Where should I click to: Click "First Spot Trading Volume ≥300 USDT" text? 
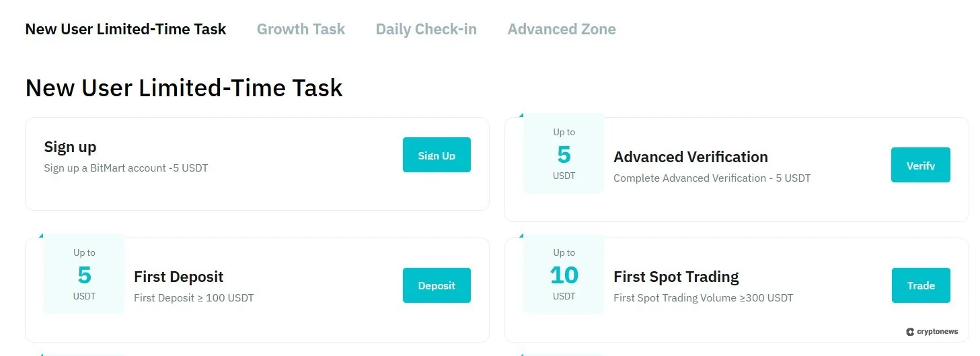pyautogui.click(x=703, y=297)
